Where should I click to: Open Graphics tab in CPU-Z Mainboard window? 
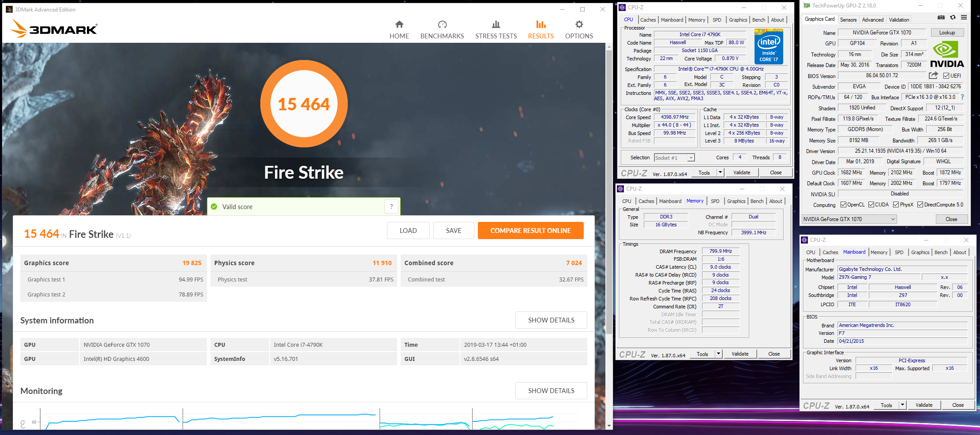(x=920, y=252)
